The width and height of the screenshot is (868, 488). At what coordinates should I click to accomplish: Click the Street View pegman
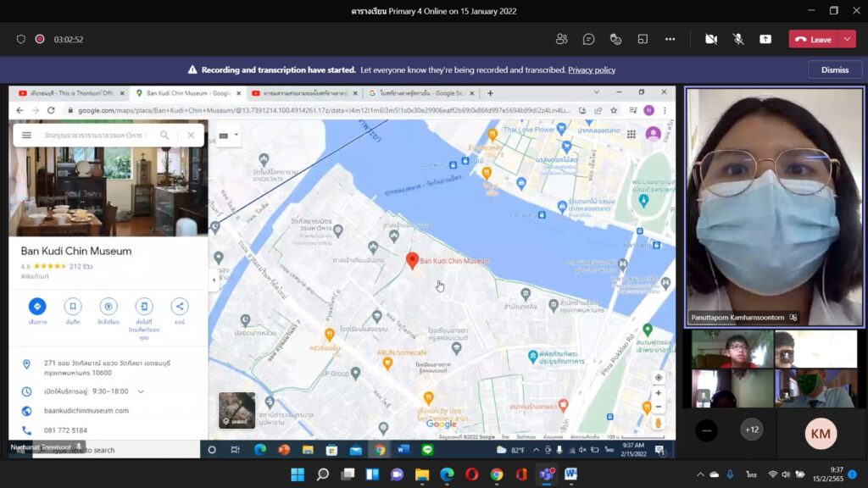pyautogui.click(x=658, y=424)
